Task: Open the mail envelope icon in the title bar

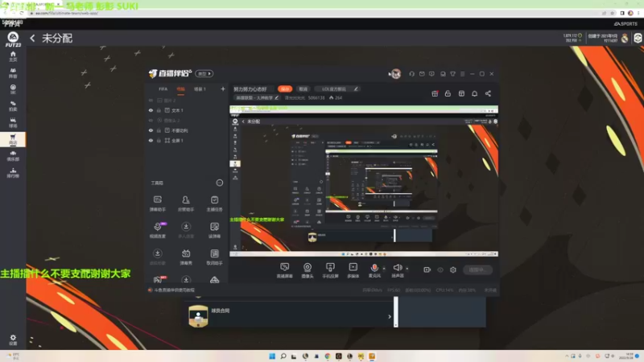Action: pyautogui.click(x=422, y=74)
